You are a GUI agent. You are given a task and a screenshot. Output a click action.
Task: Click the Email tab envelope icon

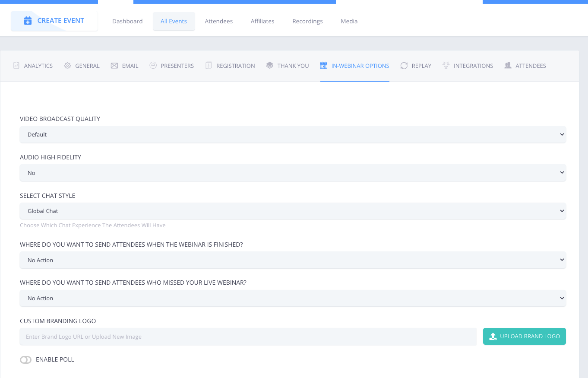[x=114, y=66]
